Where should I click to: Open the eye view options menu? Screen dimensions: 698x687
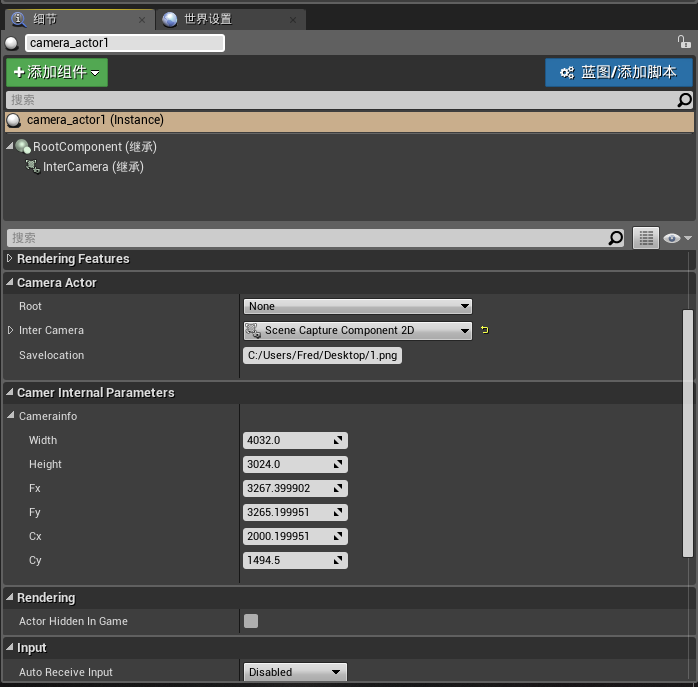click(x=676, y=238)
